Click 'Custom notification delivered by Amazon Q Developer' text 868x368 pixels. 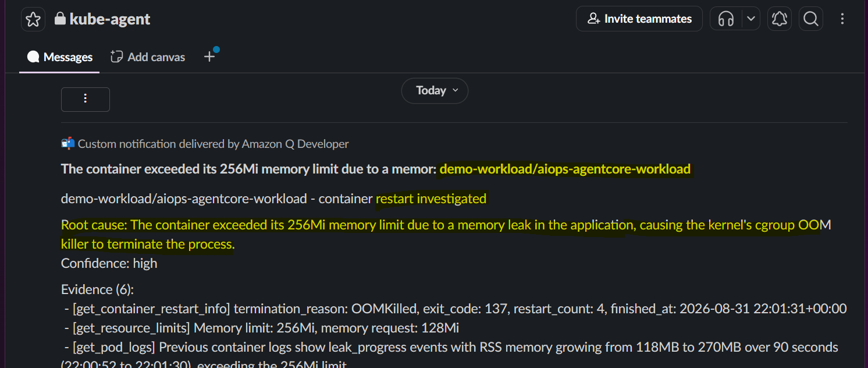213,143
